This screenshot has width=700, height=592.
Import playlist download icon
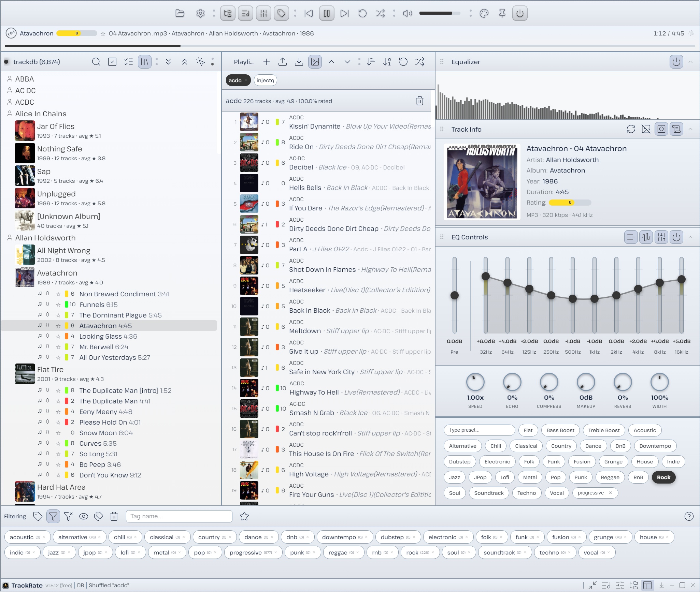(299, 62)
